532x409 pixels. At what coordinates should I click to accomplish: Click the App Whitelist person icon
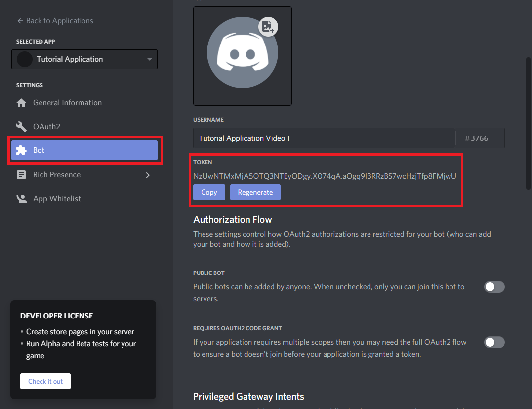click(21, 198)
